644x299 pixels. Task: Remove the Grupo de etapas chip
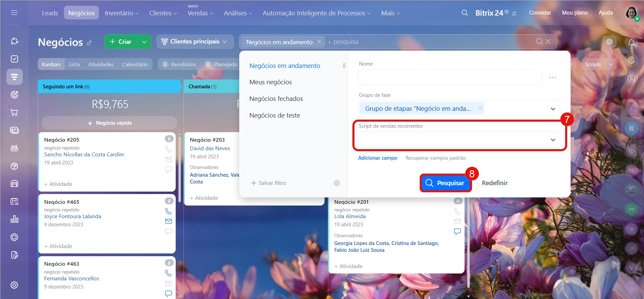480,108
